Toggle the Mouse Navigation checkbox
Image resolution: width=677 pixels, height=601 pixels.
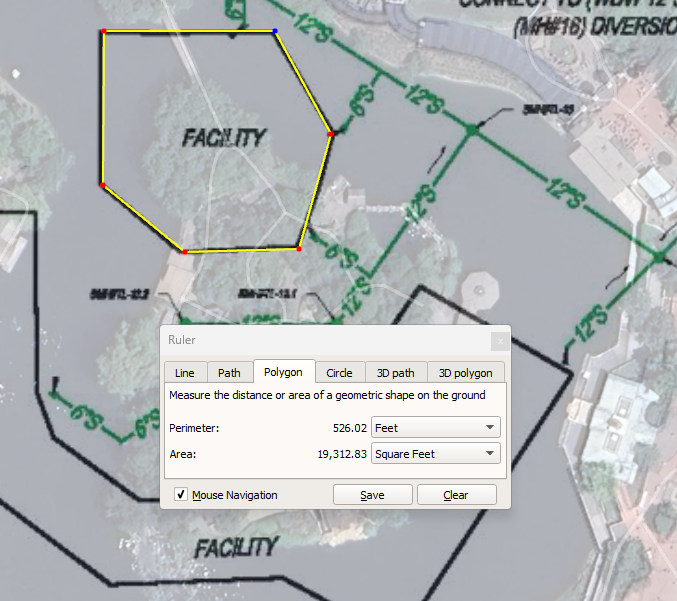(x=181, y=495)
